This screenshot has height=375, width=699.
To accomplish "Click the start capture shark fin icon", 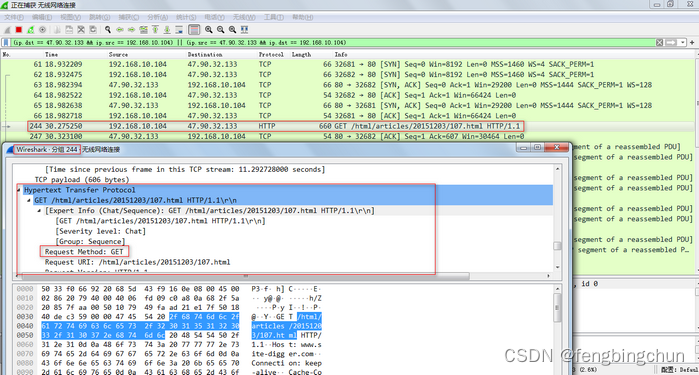I will pyautogui.click(x=7, y=30).
